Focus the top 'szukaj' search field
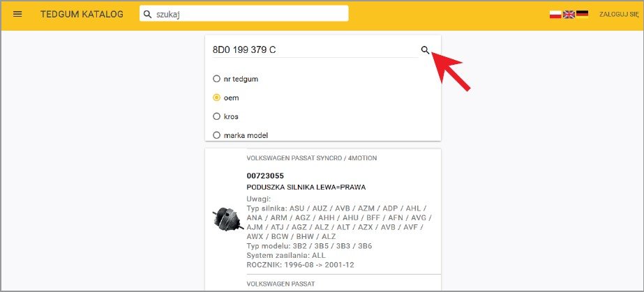This screenshot has height=292, width=644. (244, 14)
